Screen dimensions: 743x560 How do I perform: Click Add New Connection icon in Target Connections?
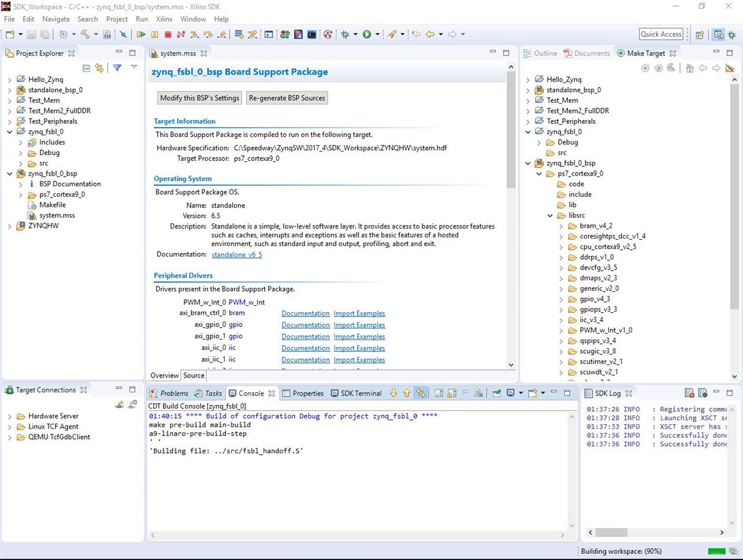coord(120,404)
